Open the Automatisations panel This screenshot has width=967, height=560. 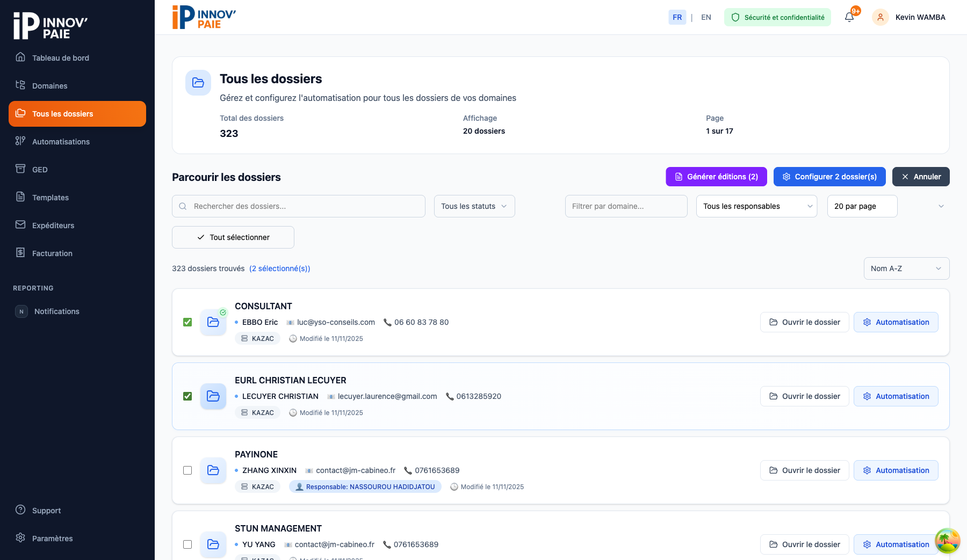(61, 141)
